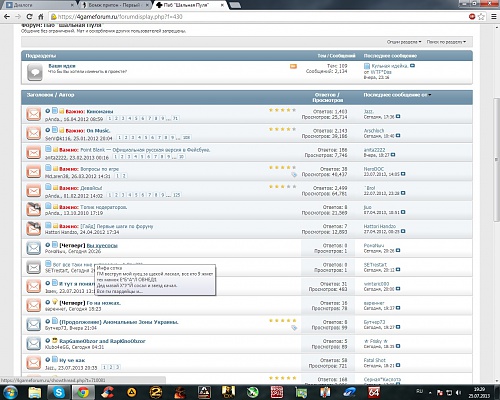Click the tag icon in Вопросы по игре row

(294, 175)
